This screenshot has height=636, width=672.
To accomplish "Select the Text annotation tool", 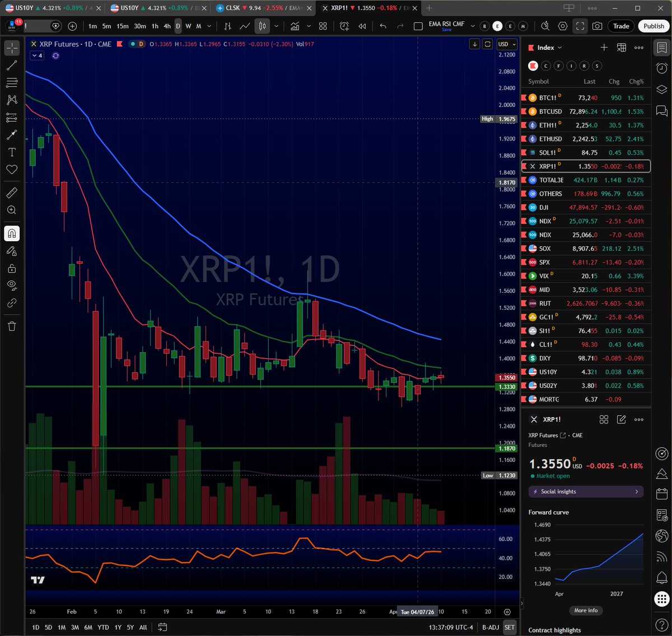I will pyautogui.click(x=12, y=152).
